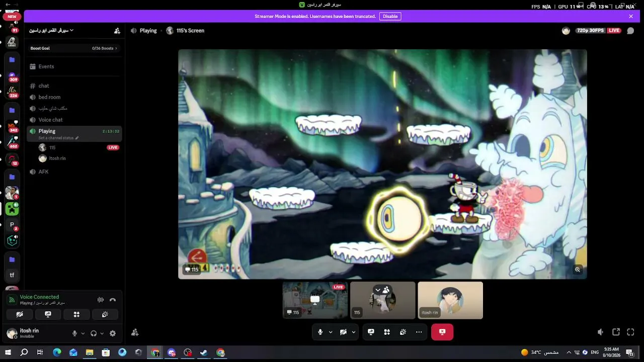Image resolution: width=644 pixels, height=362 pixels.
Task: Open the server with the 309 badge
Action: click(12, 77)
